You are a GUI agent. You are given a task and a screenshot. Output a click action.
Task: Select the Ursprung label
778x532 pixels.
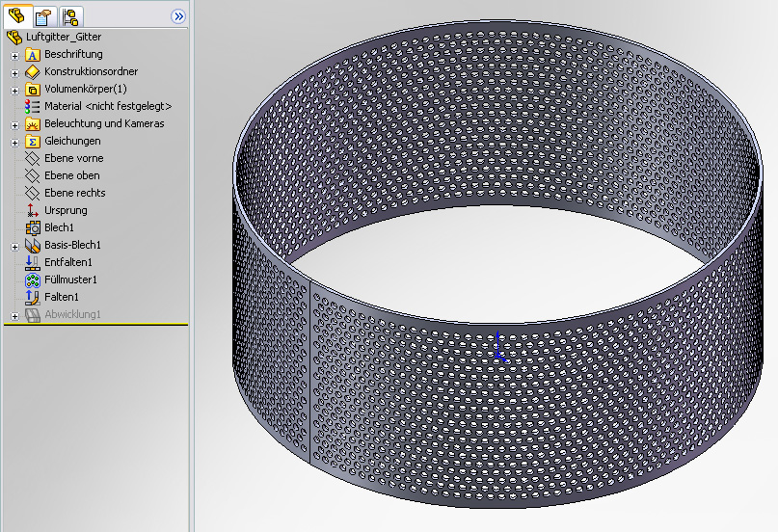(x=66, y=210)
